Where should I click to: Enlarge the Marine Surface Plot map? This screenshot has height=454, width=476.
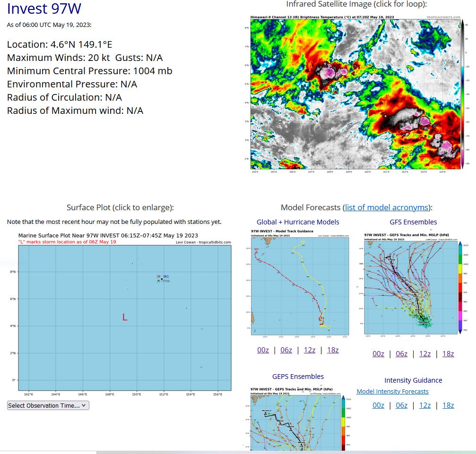124,312
